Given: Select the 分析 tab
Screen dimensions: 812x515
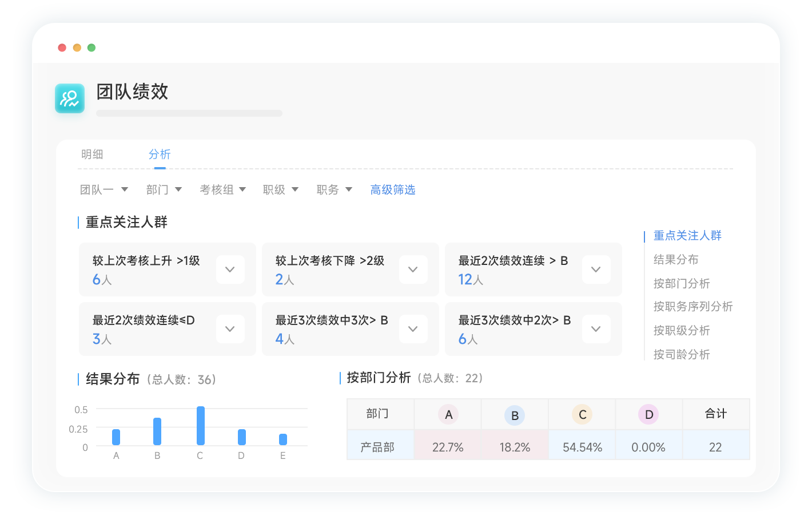Looking at the screenshot, I should coord(160,154).
